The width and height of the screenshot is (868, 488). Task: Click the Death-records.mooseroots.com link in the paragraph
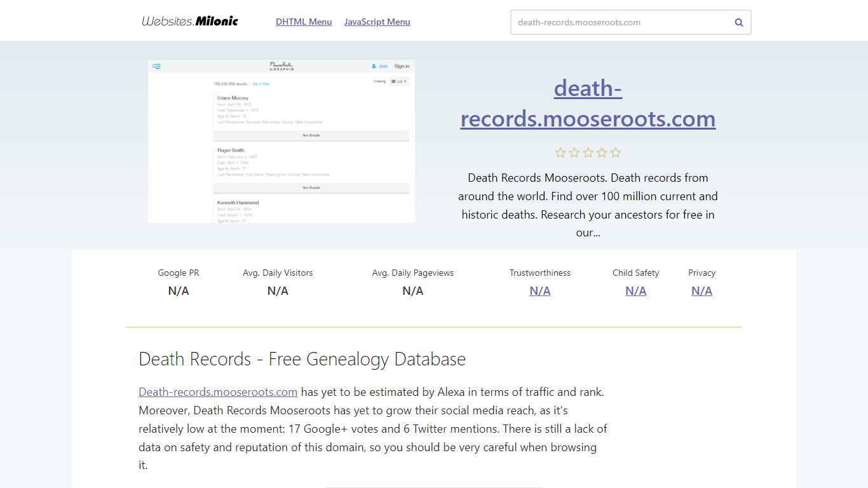coord(218,391)
